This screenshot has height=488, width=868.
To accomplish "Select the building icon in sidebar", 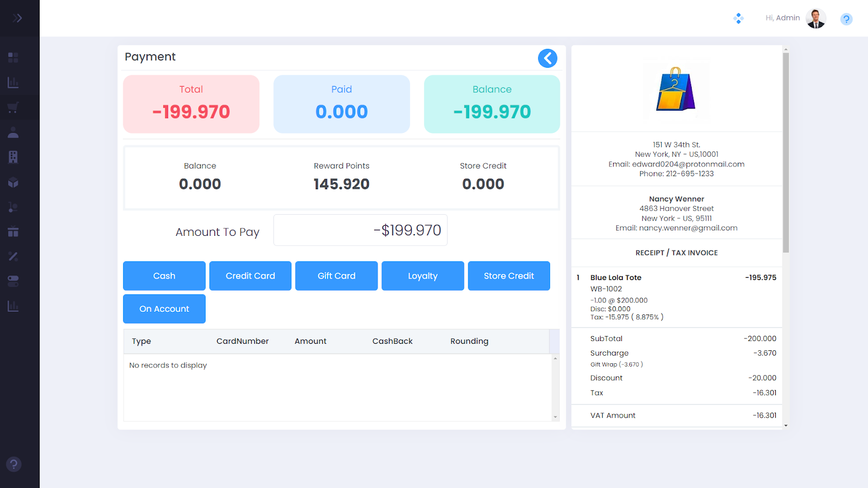I will point(13,157).
